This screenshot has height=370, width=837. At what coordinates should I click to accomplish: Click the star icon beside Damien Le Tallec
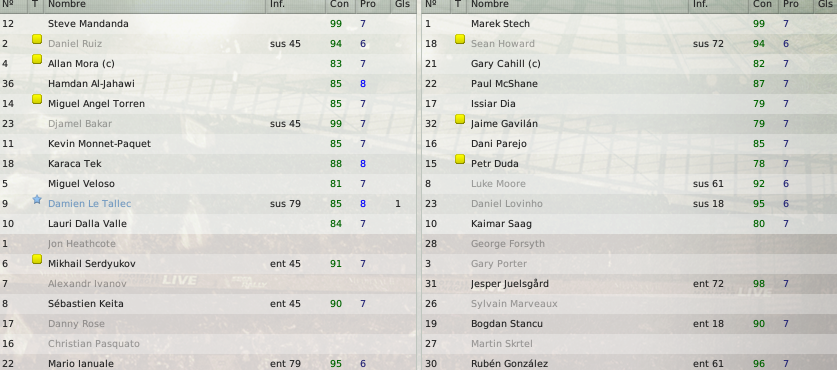click(37, 200)
